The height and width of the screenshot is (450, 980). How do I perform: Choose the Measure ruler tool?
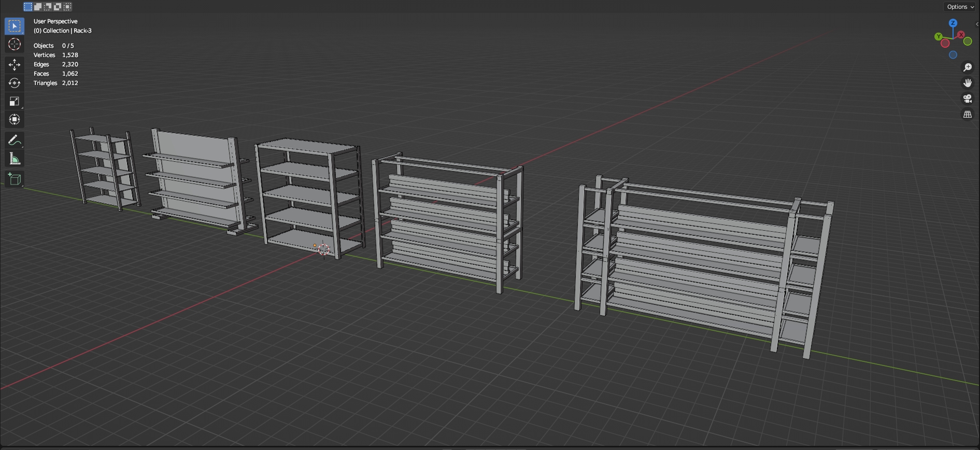(15, 159)
